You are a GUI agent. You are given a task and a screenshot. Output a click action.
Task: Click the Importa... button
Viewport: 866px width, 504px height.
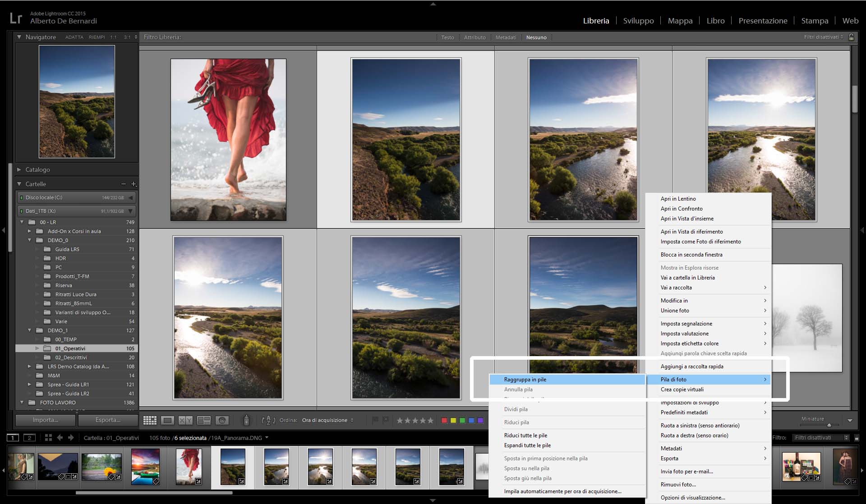(x=45, y=420)
